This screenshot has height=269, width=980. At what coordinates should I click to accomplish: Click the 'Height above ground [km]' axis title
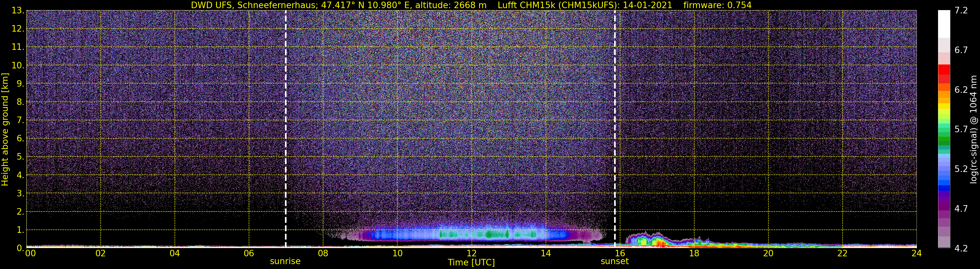pos(5,129)
